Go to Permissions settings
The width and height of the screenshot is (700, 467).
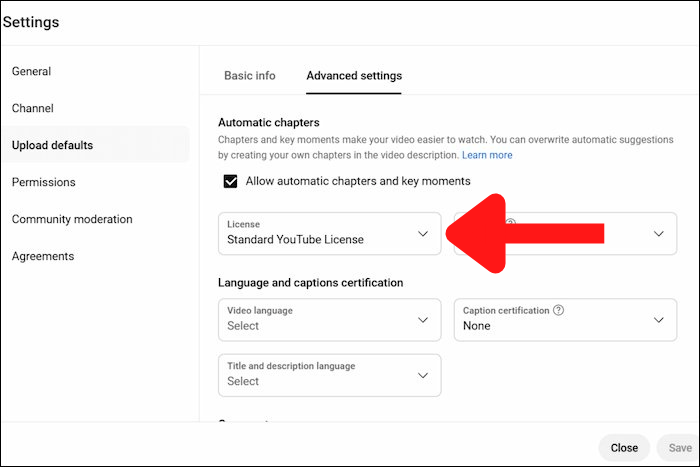[43, 182]
